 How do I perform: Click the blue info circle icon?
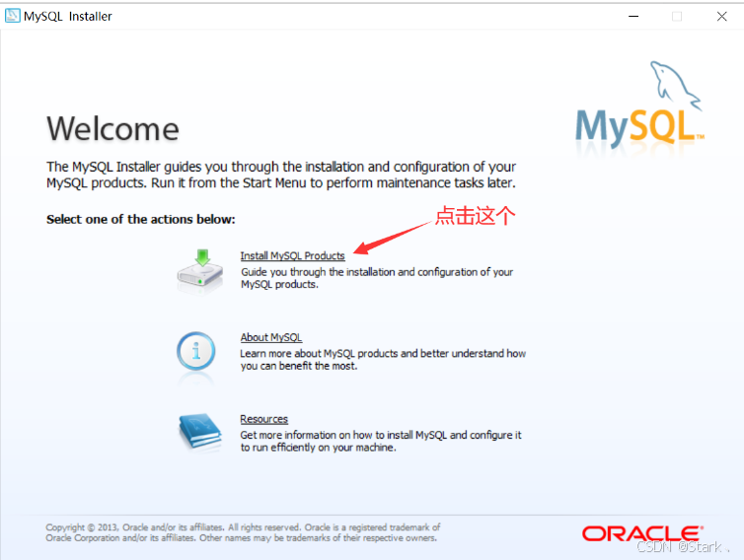pyautogui.click(x=196, y=351)
